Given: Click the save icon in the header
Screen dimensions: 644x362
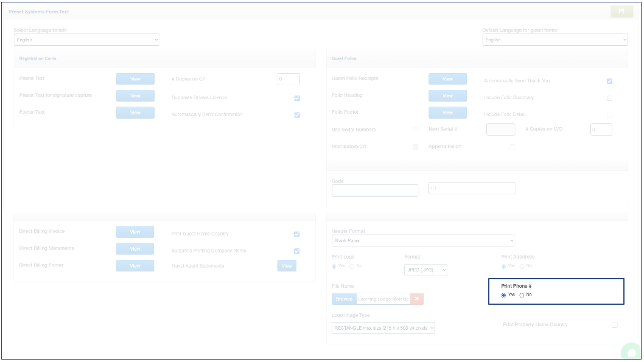Looking at the screenshot, I should [621, 11].
